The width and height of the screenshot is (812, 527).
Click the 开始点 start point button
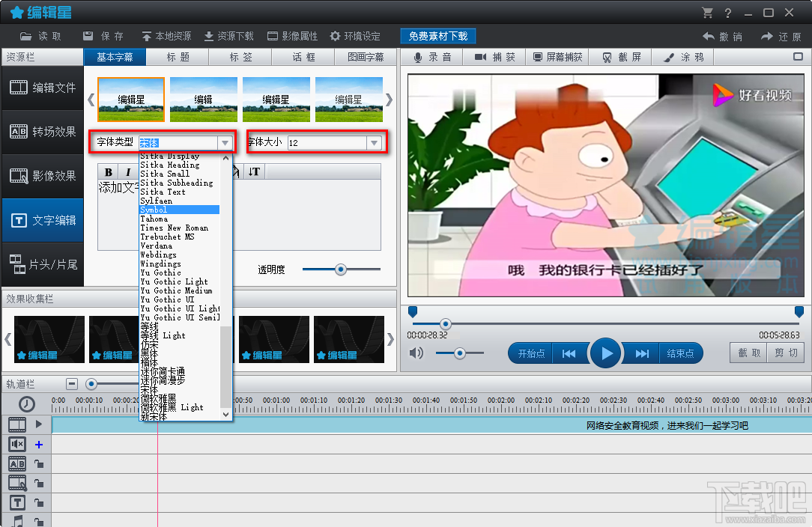click(x=531, y=353)
